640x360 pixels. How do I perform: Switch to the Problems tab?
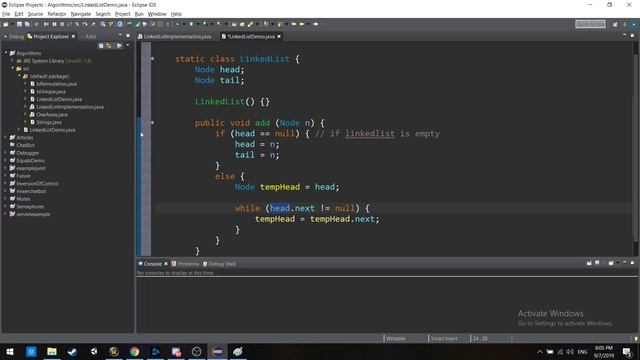click(x=185, y=264)
